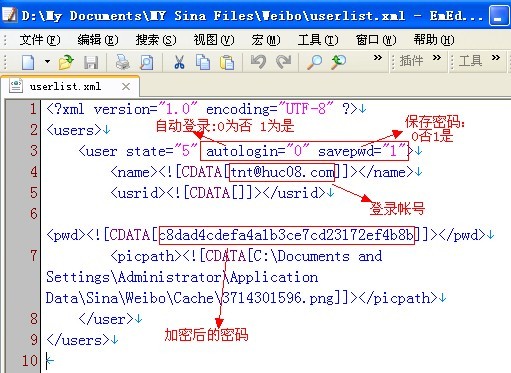Click the New document icon
Viewport: 511px width, 373px height.
[x=28, y=62]
